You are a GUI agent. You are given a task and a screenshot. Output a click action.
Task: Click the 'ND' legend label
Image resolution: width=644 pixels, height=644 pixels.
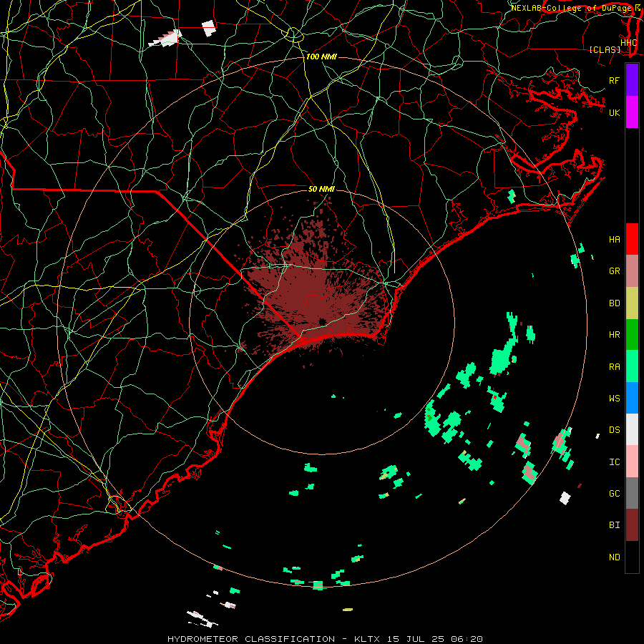[615, 557]
